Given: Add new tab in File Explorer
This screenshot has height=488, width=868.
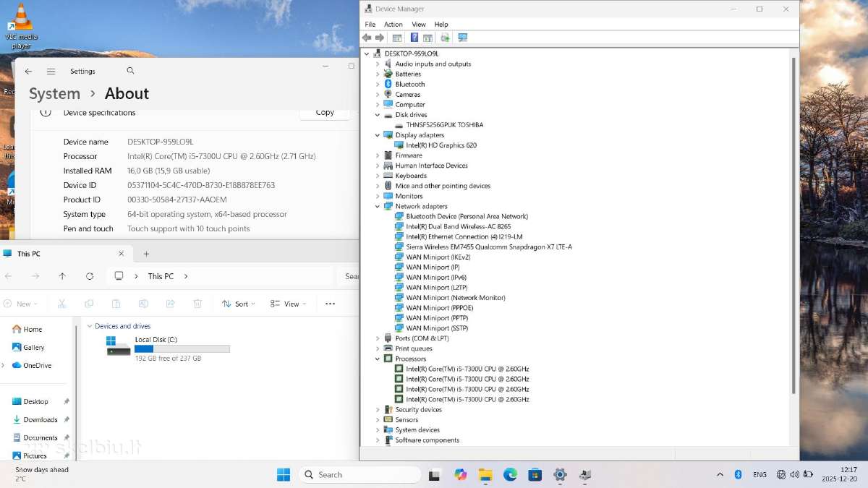Looking at the screenshot, I should click(x=146, y=254).
